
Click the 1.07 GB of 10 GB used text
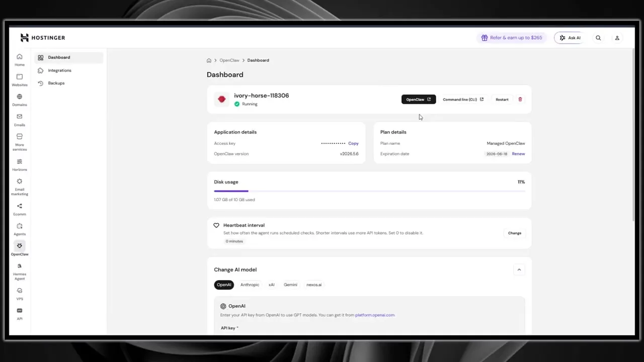[x=234, y=200]
